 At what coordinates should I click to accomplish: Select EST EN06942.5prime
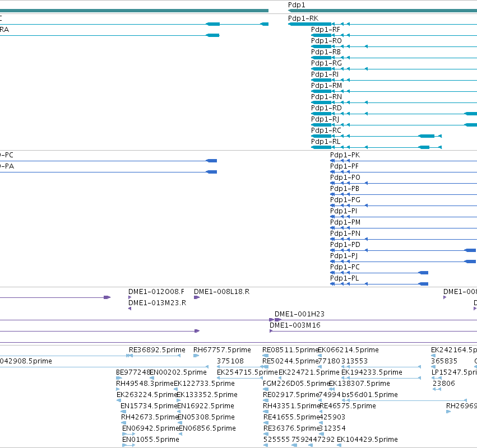pyautogui.click(x=151, y=428)
